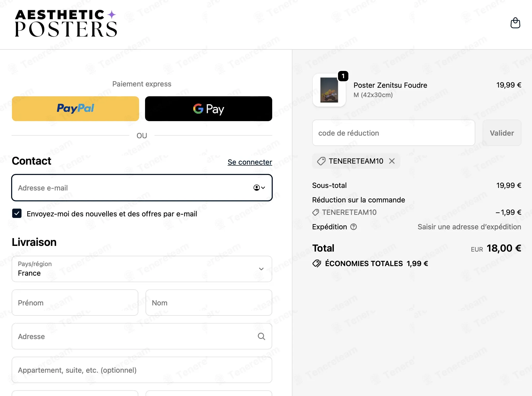Click the quantity badge showing 1
This screenshot has width=532, height=396.
pos(343,76)
